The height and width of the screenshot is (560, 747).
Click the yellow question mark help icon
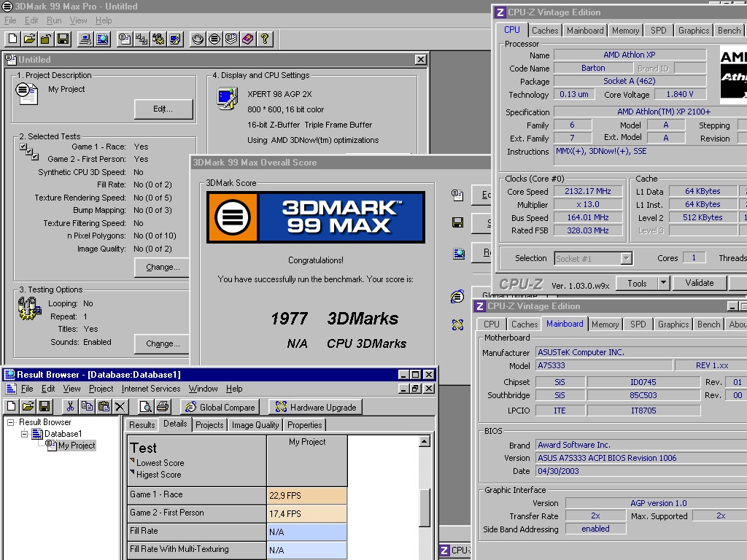264,39
